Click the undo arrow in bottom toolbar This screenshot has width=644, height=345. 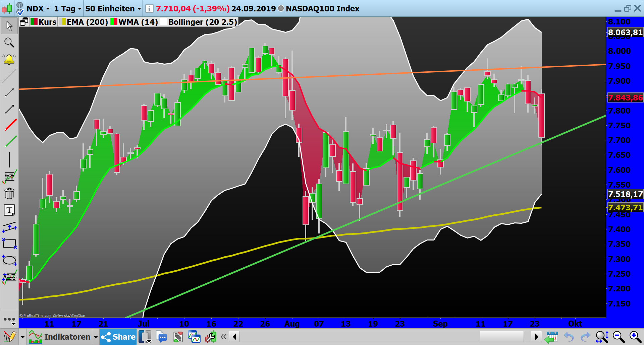point(569,337)
